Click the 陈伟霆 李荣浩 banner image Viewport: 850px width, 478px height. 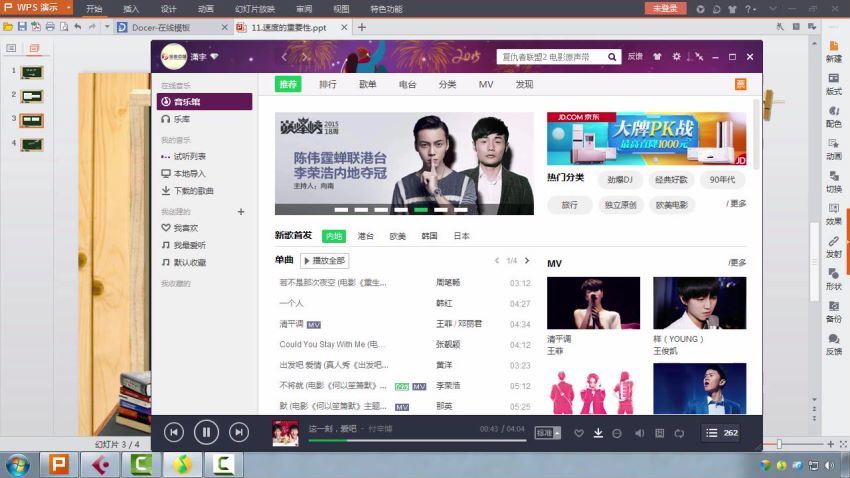click(404, 163)
